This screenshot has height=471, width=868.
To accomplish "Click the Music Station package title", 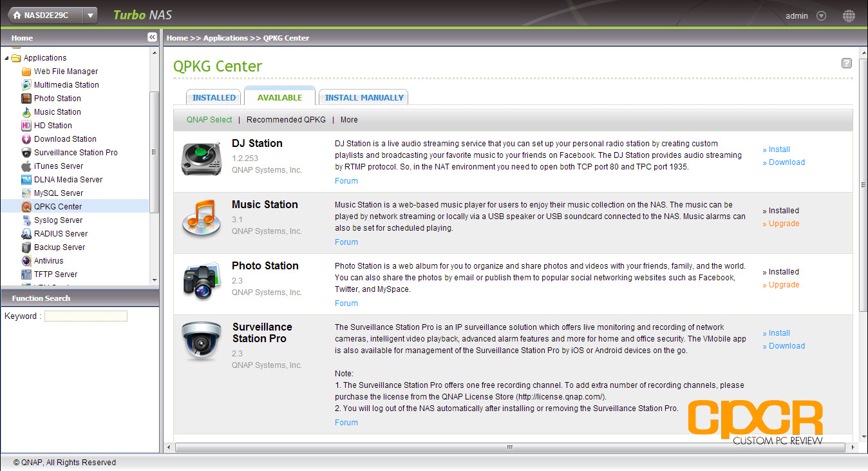I will (x=265, y=204).
